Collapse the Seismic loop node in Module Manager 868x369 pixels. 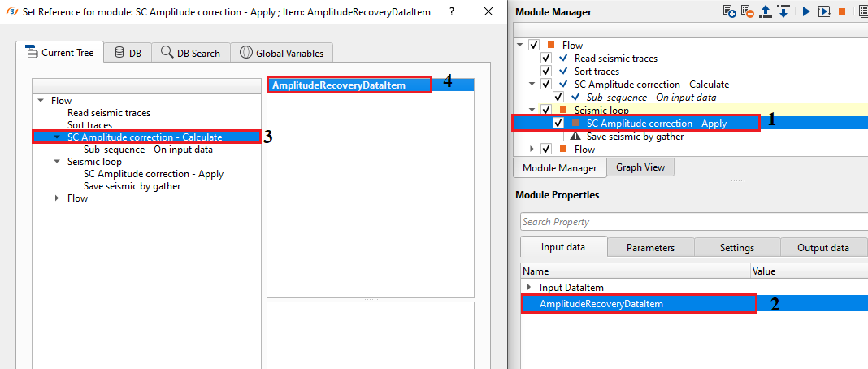[x=532, y=110]
